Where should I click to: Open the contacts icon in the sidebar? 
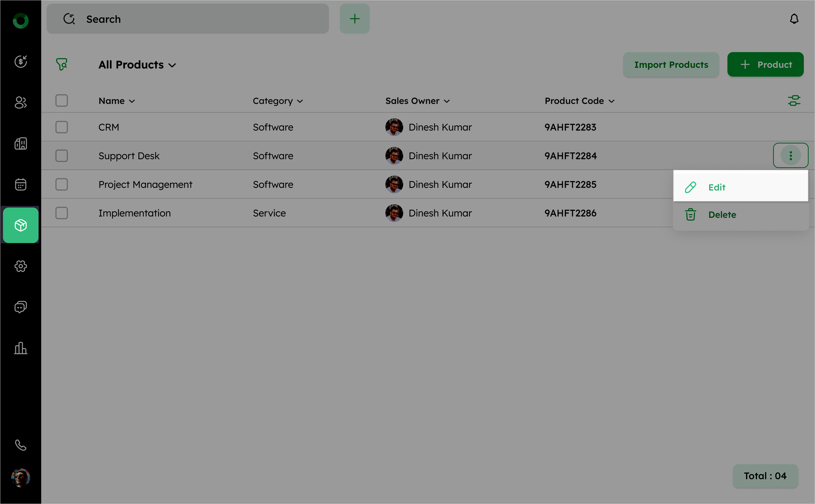click(21, 102)
